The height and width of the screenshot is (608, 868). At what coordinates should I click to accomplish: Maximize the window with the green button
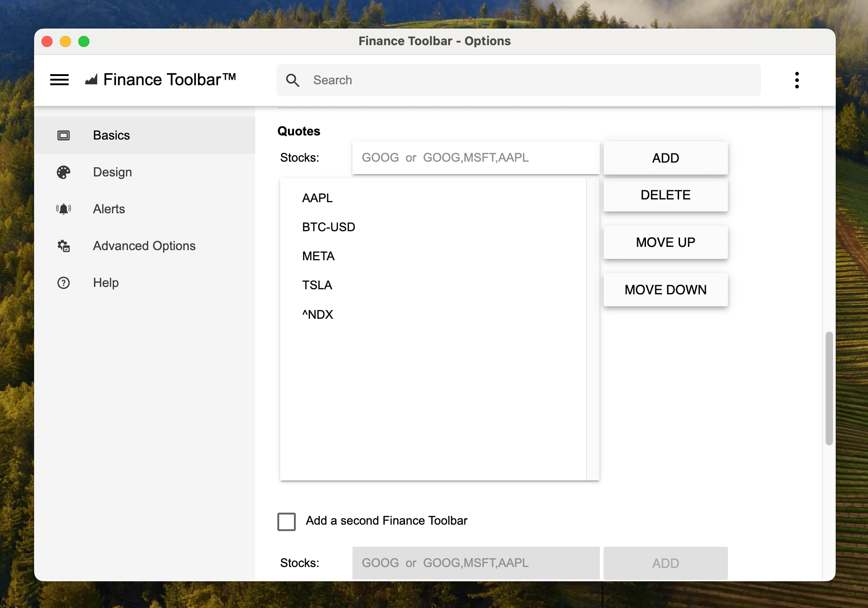84,41
